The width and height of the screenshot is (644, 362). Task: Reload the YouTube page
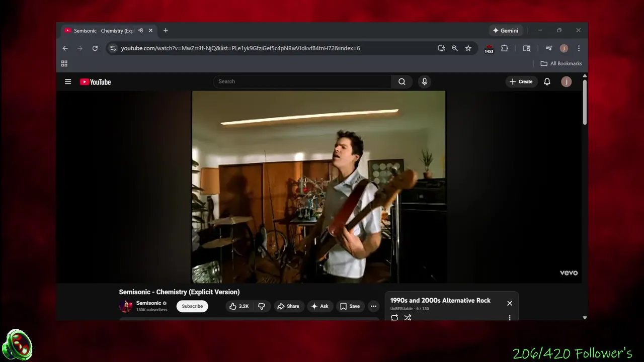pyautogui.click(x=95, y=48)
